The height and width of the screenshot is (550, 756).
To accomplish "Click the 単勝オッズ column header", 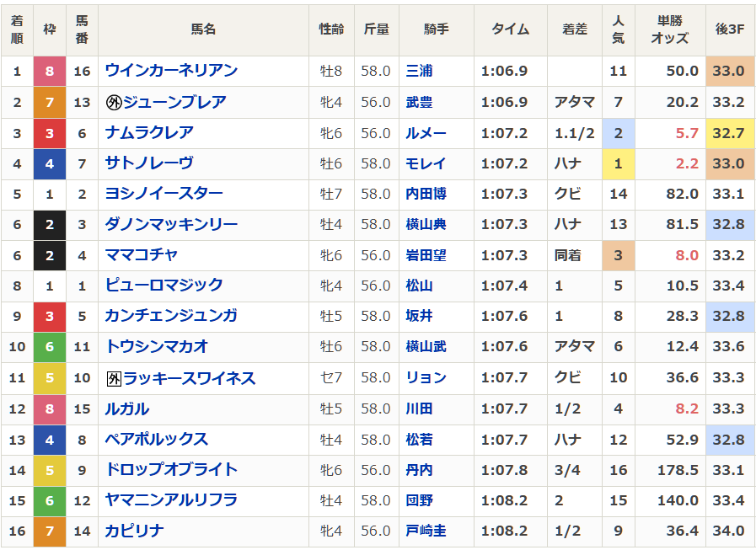I will pos(670,29).
